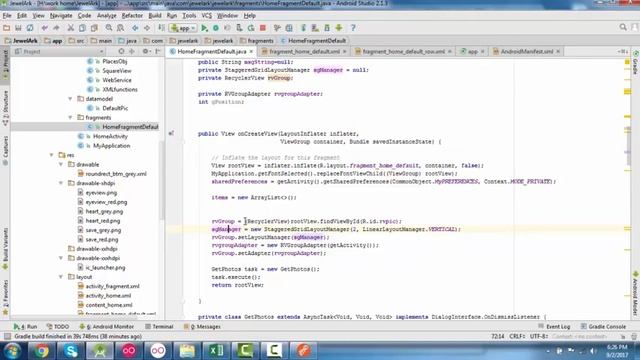The width and height of the screenshot is (640, 360).
Task: Open the Navigate menu
Action: (x=61, y=16)
